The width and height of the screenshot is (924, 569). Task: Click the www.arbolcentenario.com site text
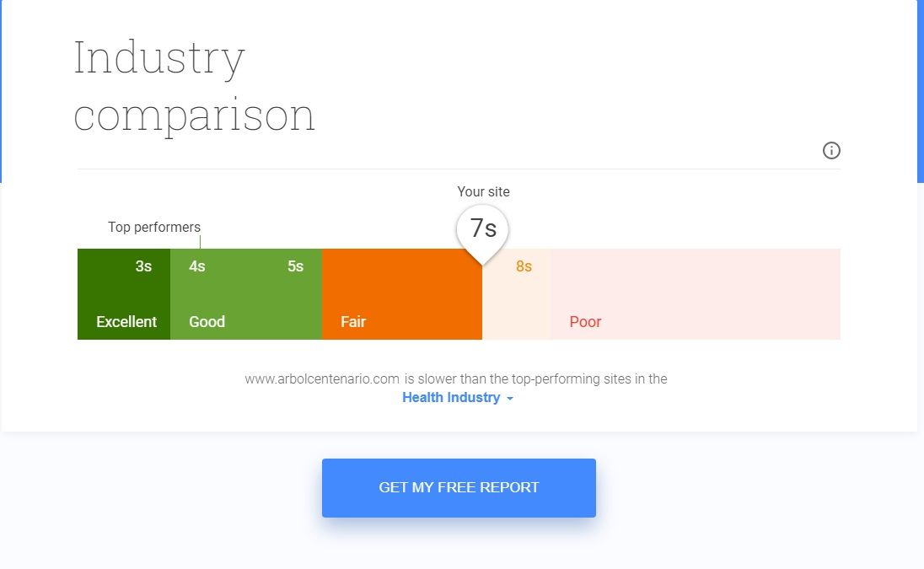322,378
